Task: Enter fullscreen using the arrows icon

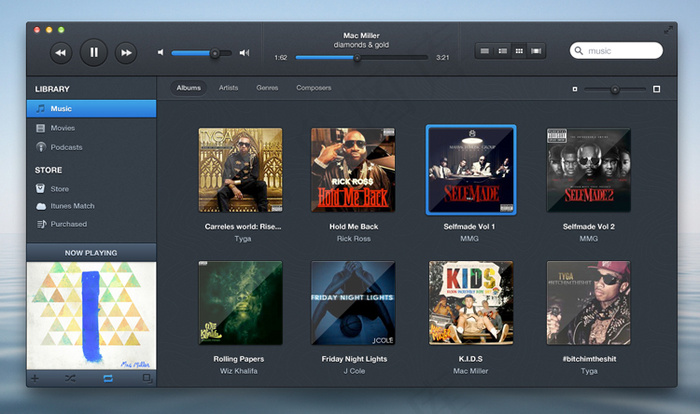Action: click(668, 30)
